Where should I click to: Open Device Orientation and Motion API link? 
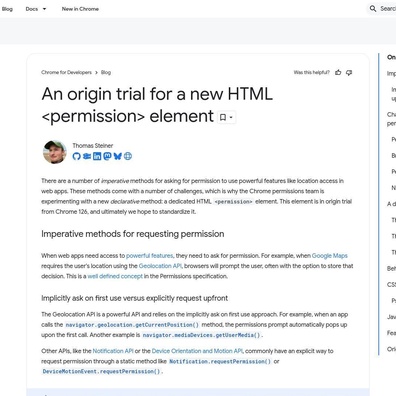click(x=197, y=351)
